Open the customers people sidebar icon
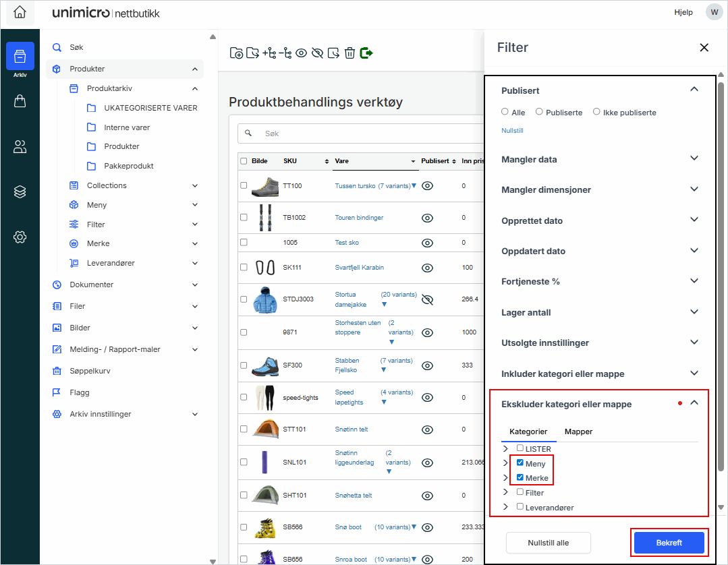The height and width of the screenshot is (565, 728). [20, 146]
